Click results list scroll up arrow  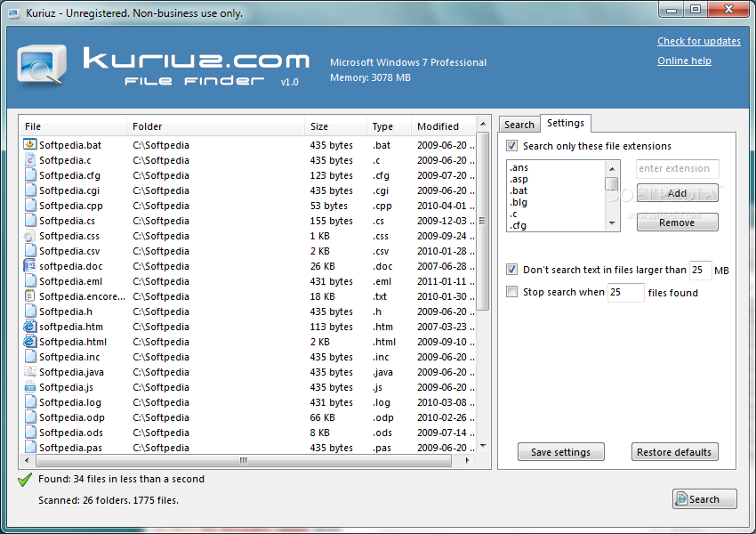[483, 124]
